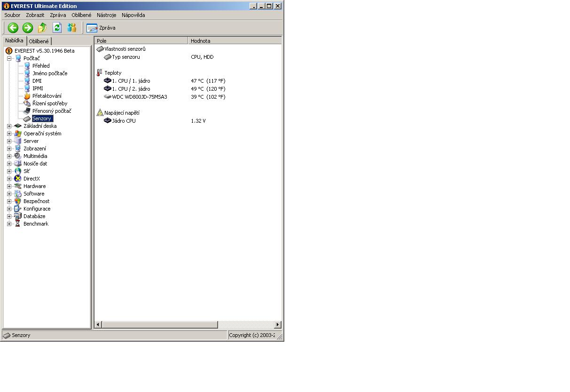570x392 pixels.
Task: Select the Přetaktování flame icon item
Action: (x=47, y=96)
